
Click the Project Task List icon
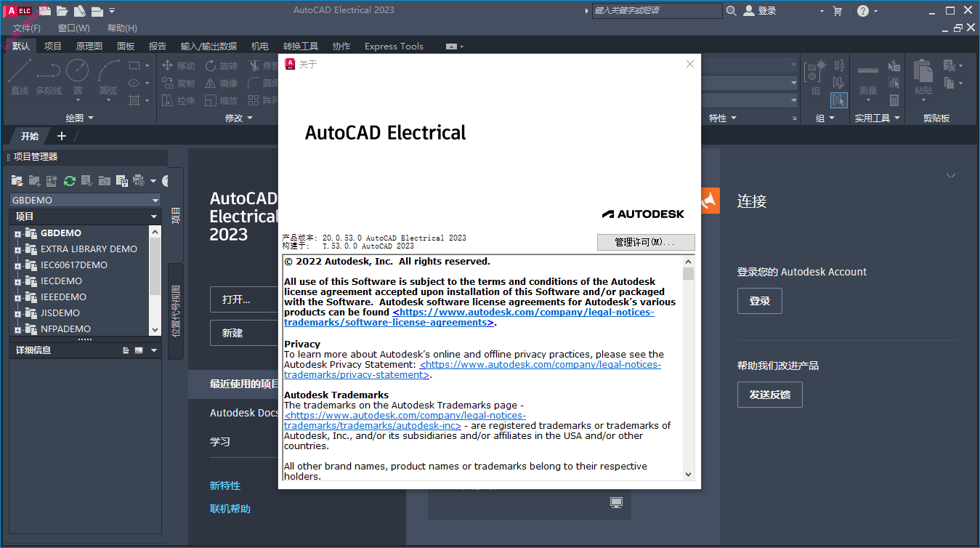[x=87, y=180]
